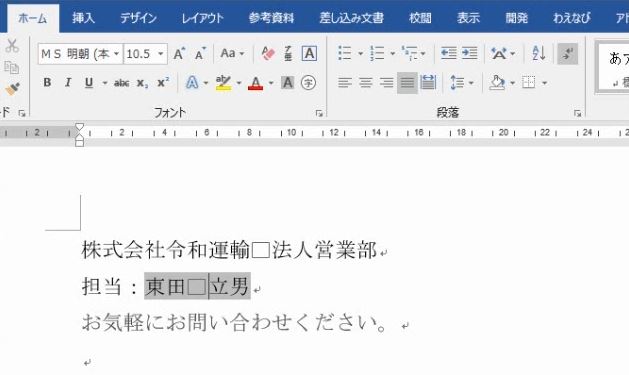Select the Format Painter brush
This screenshot has width=629, height=375.
coord(12,89)
